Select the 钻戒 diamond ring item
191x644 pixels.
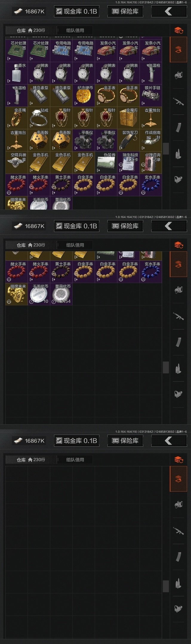point(39,118)
